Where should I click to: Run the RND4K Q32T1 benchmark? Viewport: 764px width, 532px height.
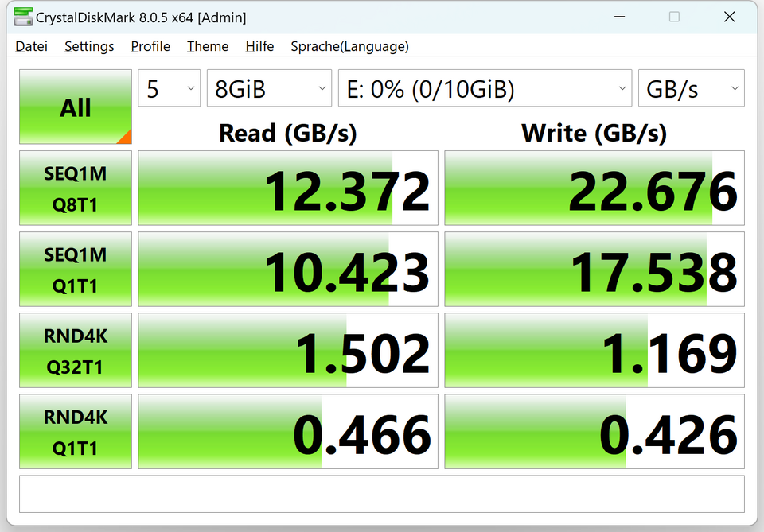(76, 351)
